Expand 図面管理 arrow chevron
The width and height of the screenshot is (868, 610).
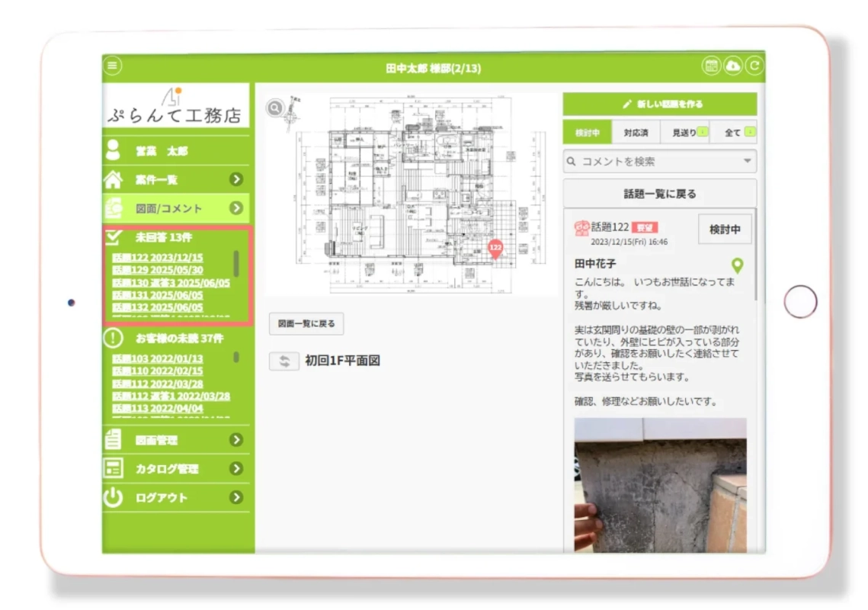[236, 440]
